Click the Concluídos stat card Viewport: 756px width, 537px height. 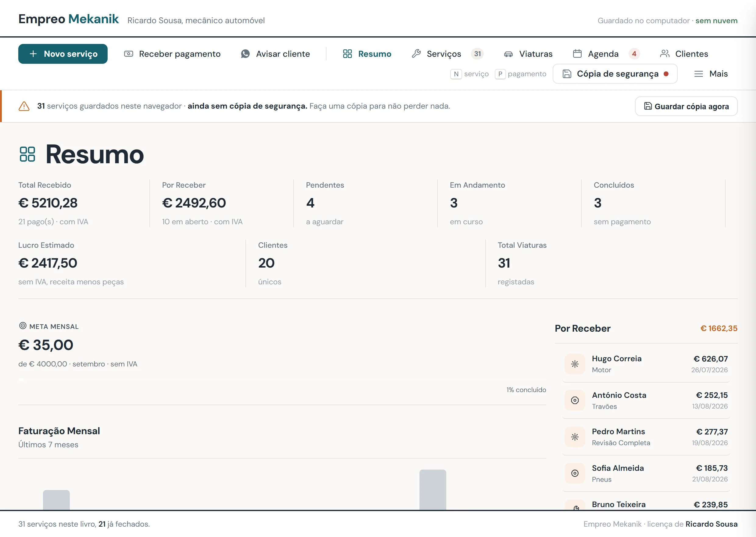[x=653, y=203]
